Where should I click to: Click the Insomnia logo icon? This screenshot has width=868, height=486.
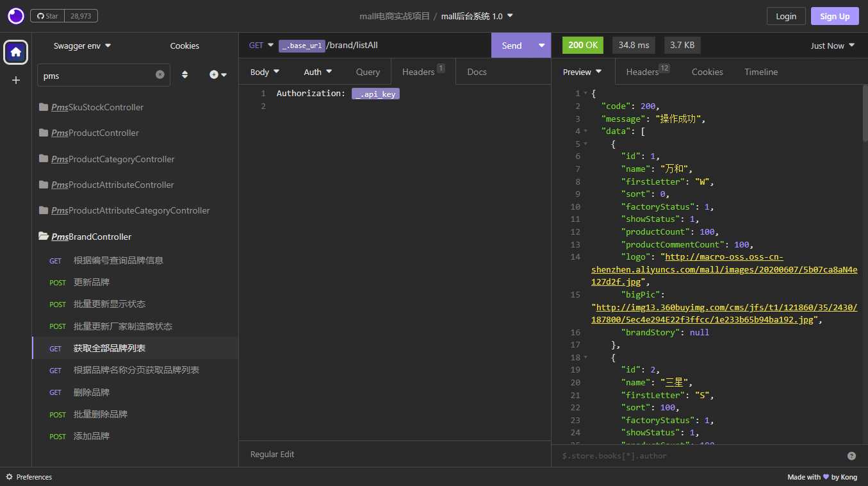pos(15,16)
